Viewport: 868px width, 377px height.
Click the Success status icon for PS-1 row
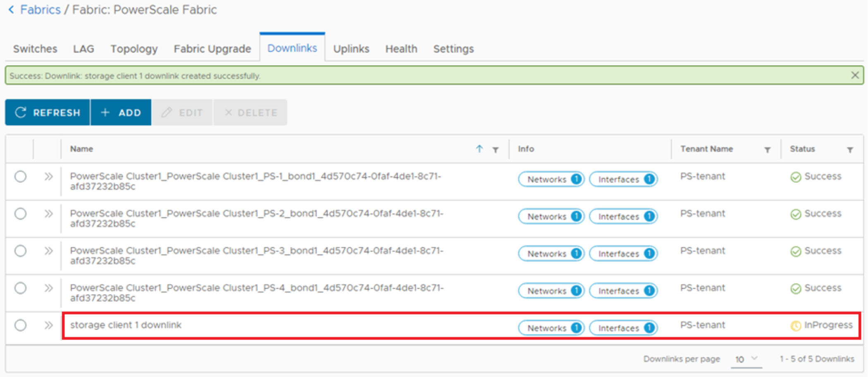coord(796,177)
